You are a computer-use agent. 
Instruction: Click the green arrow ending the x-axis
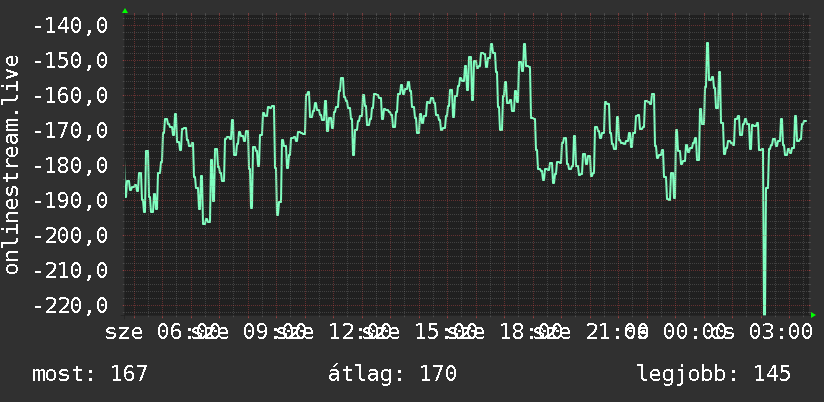tap(813, 315)
